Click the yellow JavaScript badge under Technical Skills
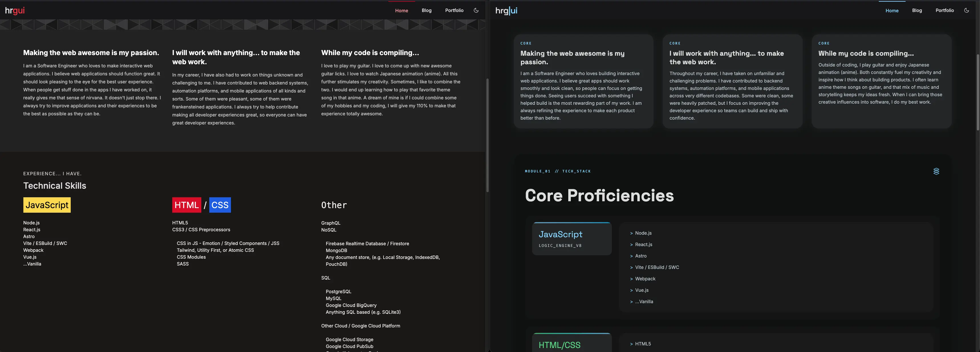Image resolution: width=980 pixels, height=352 pixels. coord(46,205)
